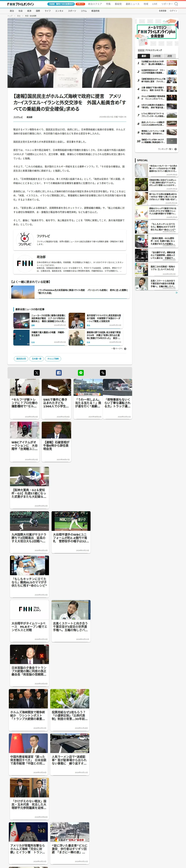Open the search magnifier icon
186x868 pixels.
pyautogui.click(x=176, y=4)
